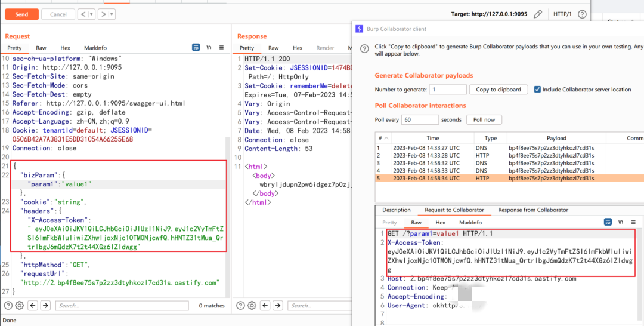Viewport: 644px width, 326px height.
Task: Click the orange Send button
Action: click(x=22, y=14)
